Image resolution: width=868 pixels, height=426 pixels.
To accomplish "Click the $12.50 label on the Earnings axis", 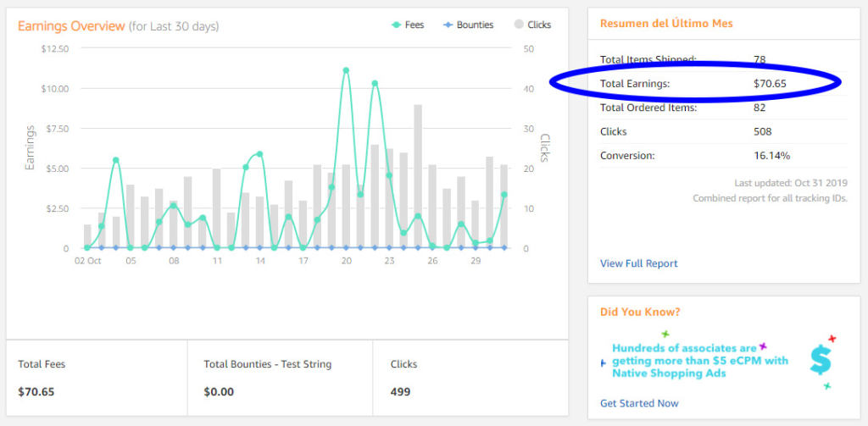I will pos(55,48).
